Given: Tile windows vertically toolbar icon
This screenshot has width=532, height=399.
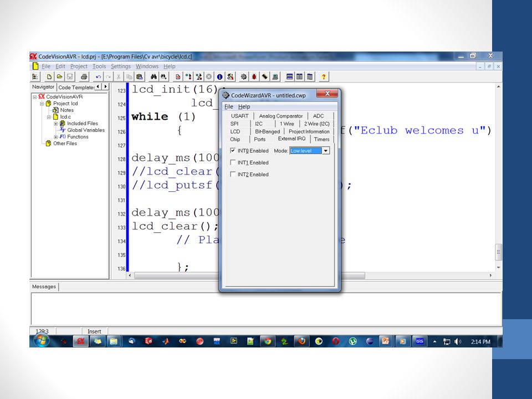Looking at the screenshot, I should click(299, 76).
